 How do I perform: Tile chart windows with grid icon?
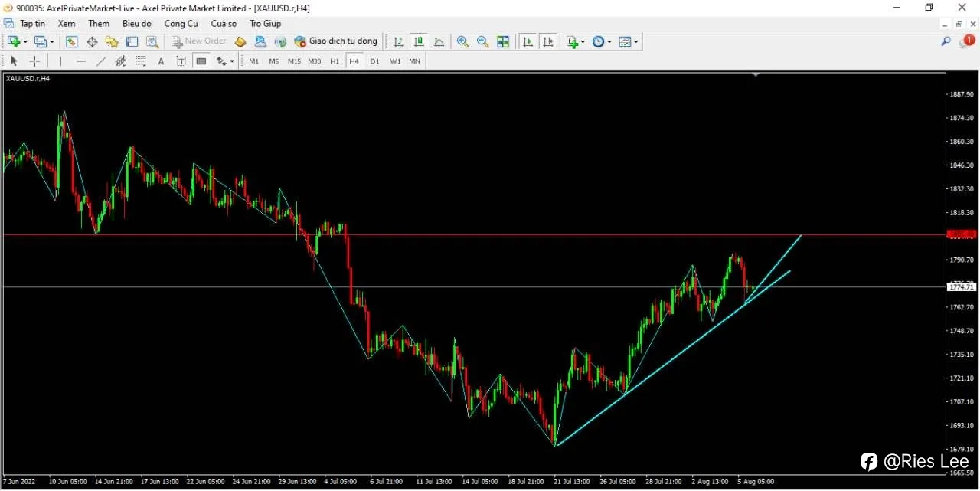[x=503, y=41]
